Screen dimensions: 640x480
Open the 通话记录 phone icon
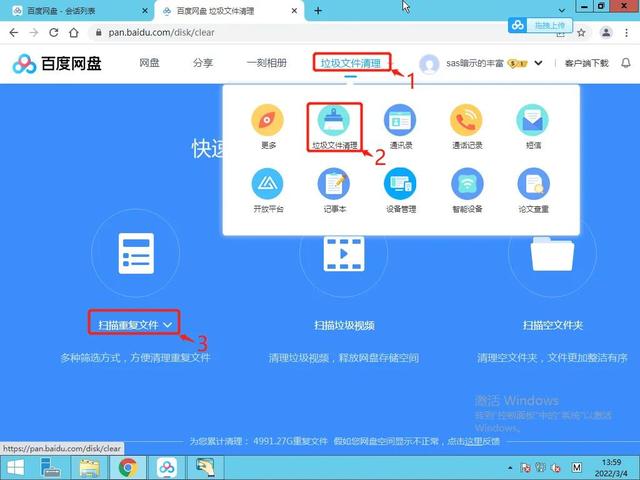coord(467,120)
